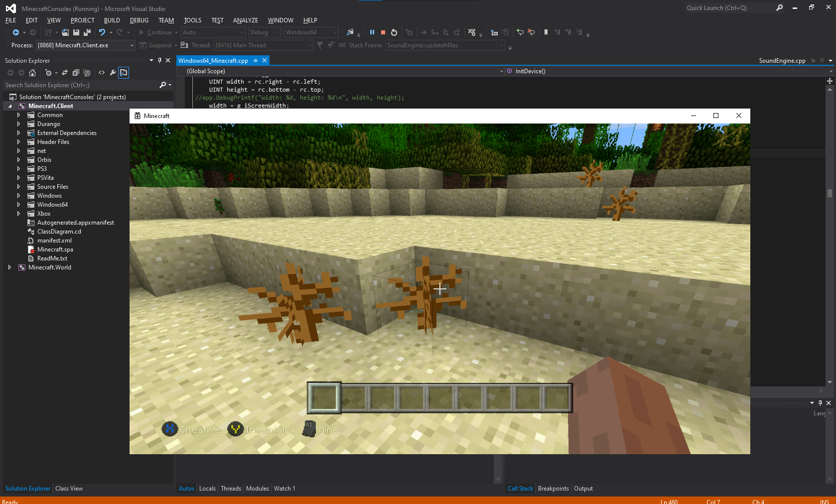Open the ANALYZE menu
This screenshot has height=504, width=836.
pos(246,20)
